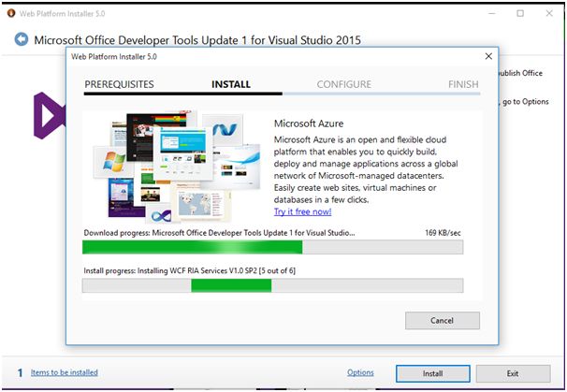Open the Options link
Screen dimensions: 567x392
[x=360, y=372]
